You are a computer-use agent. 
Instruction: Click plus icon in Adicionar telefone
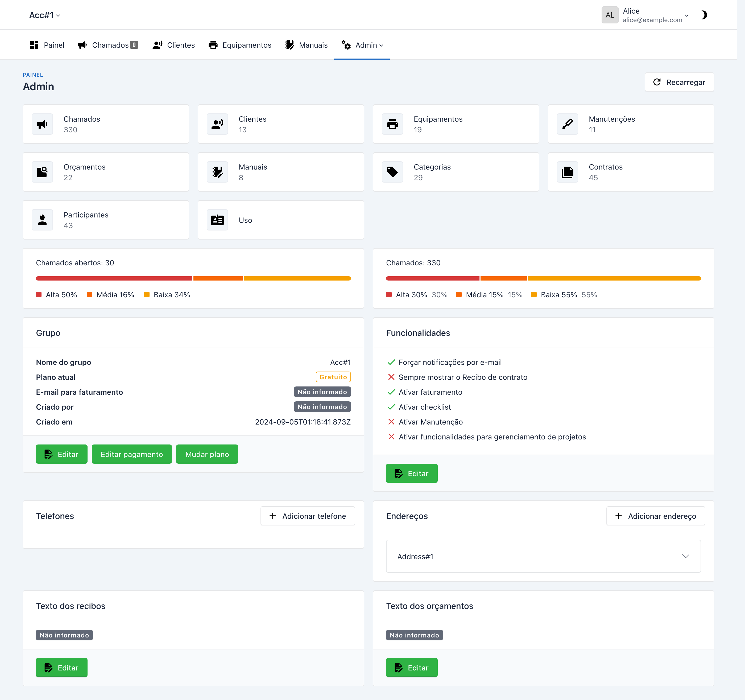(273, 516)
